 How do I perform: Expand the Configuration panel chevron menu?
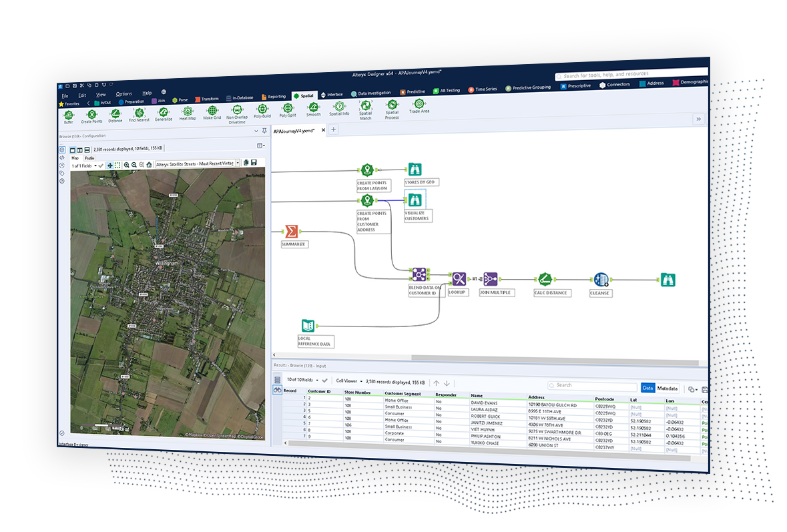tap(256, 131)
